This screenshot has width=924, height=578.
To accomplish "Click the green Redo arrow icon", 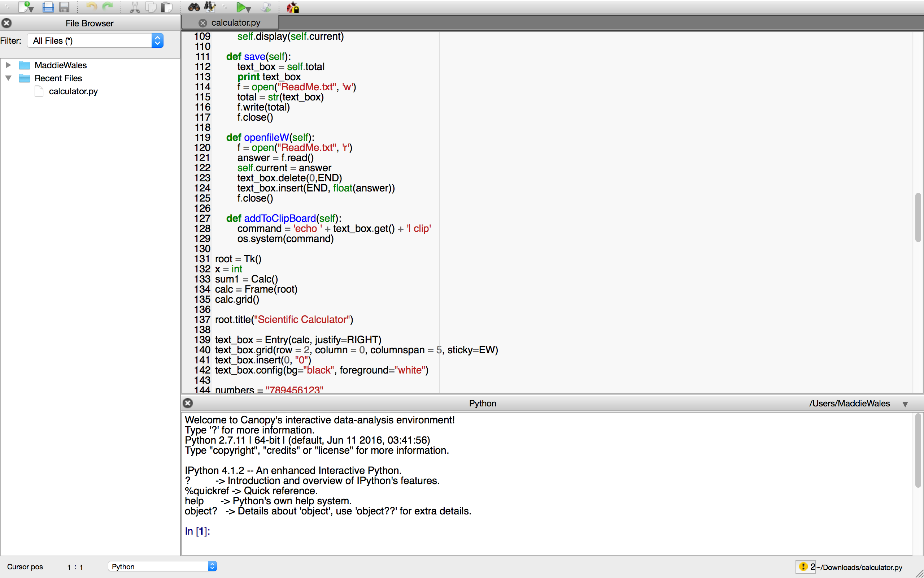I will point(108,7).
